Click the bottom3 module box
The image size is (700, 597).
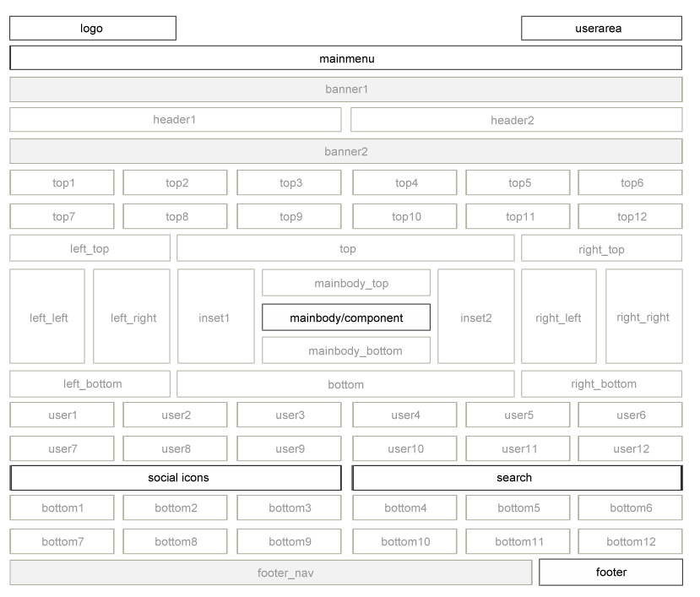pyautogui.click(x=290, y=507)
